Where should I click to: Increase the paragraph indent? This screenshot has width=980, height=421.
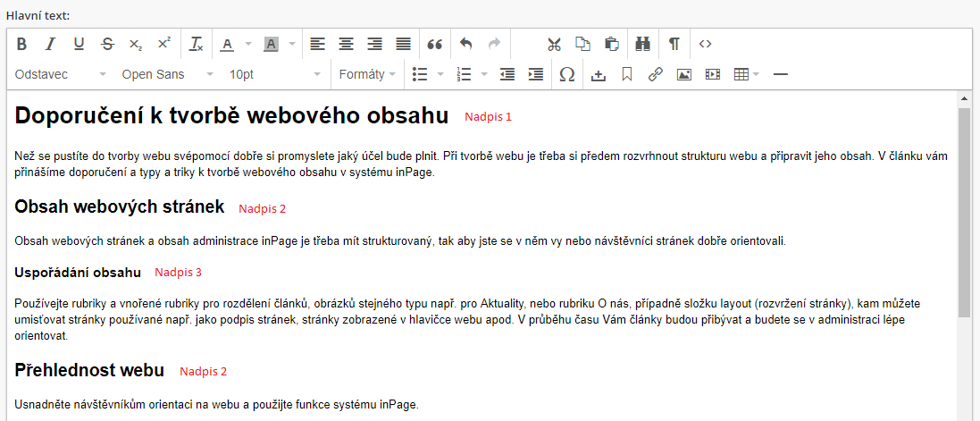tap(536, 74)
